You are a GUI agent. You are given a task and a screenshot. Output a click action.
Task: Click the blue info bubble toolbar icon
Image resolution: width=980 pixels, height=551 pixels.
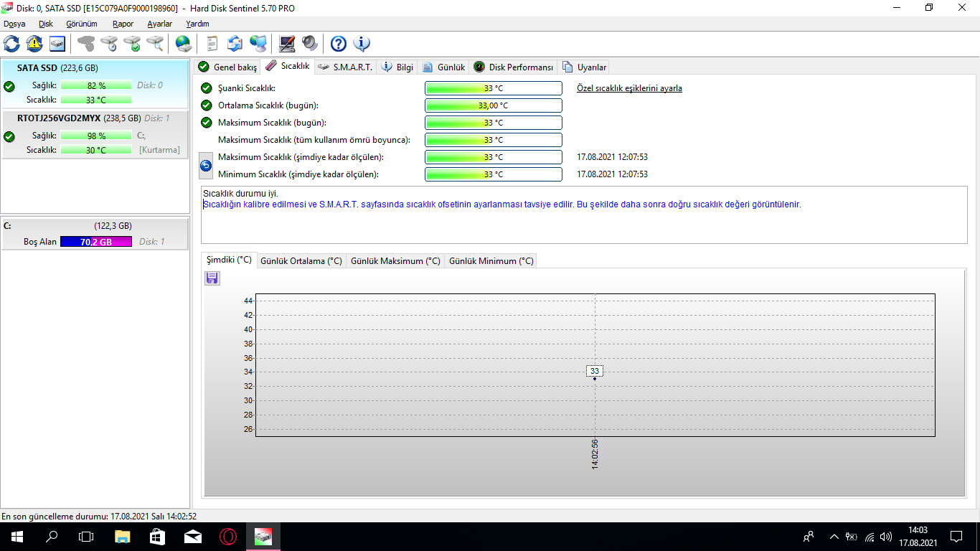tap(362, 44)
